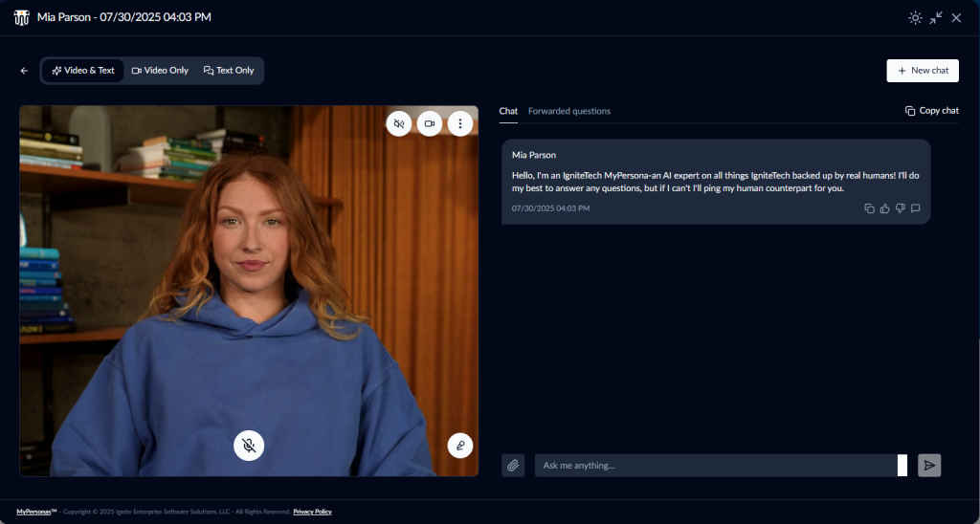Open the Forwarded questions tab
Image resolution: width=980 pixels, height=524 pixels.
pos(568,111)
